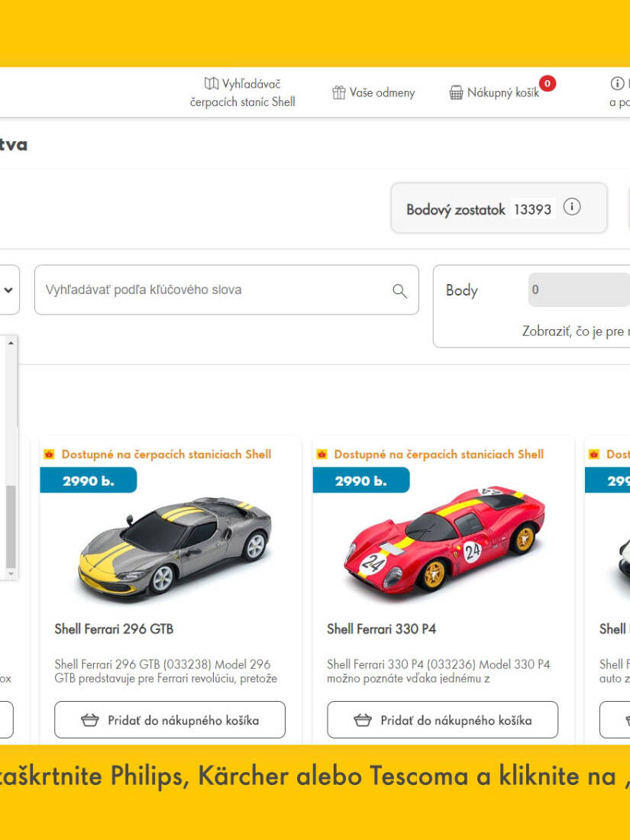Click 'Dostupné na čerpacích staniciach Shell' above 296 GTB

pos(166,454)
